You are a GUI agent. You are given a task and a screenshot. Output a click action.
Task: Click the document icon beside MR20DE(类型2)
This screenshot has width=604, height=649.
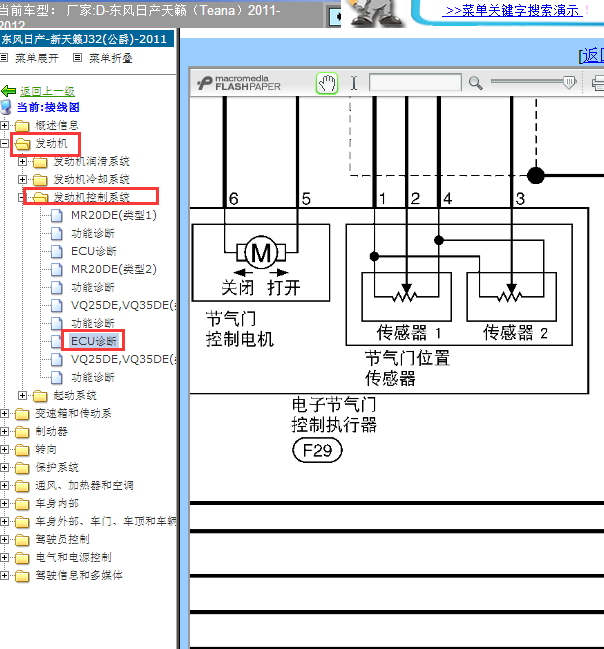(x=57, y=269)
